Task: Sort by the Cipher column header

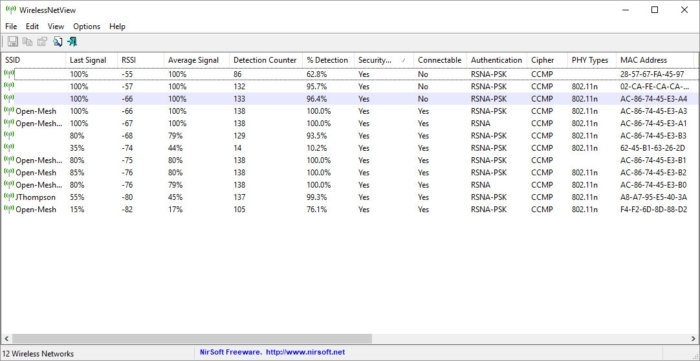Action: click(547, 60)
